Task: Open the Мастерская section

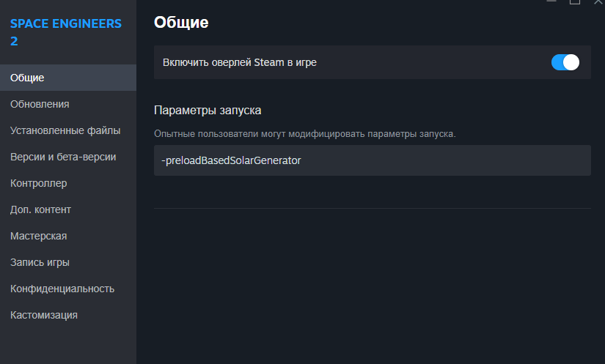Action: [68, 236]
